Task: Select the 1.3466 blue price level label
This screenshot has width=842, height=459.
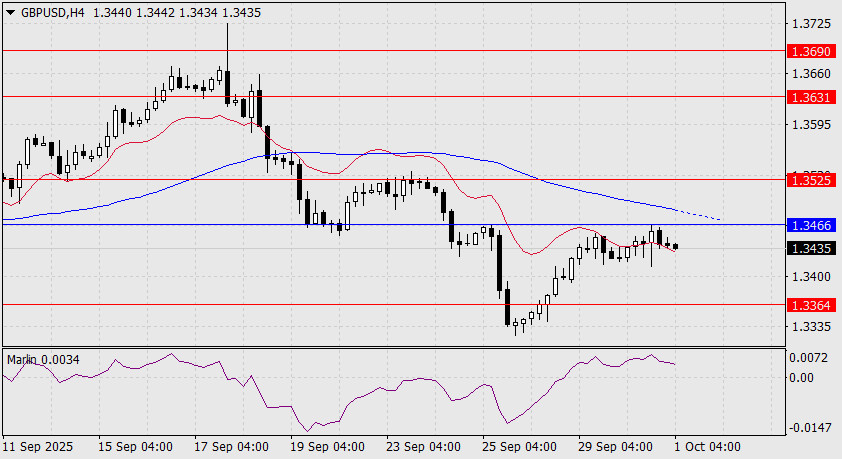Action: pos(811,225)
